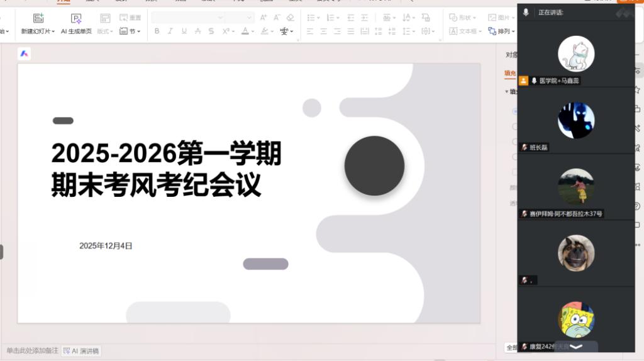The height and width of the screenshot is (361, 644).
Task: Click the floating AI assistant icon above slide
Action: (24, 54)
